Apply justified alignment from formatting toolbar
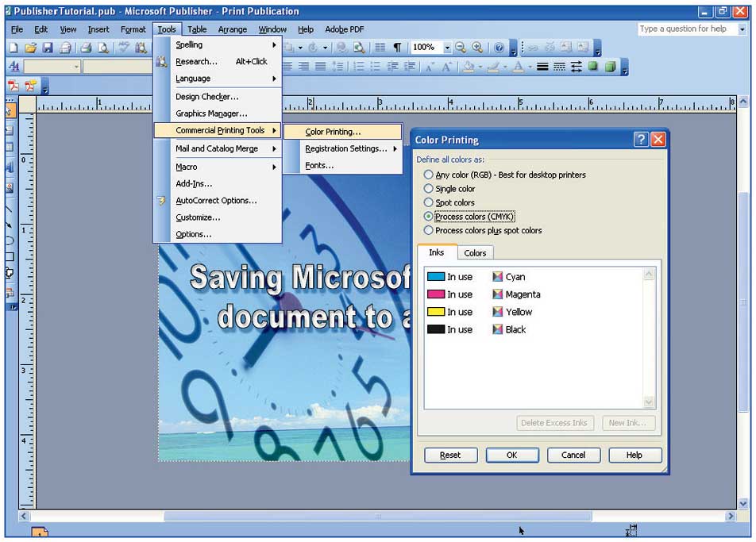The image size is (756, 542). click(x=320, y=67)
